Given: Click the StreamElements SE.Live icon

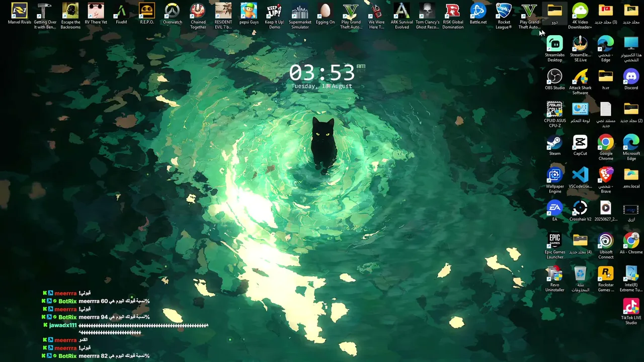Looking at the screenshot, I should click(580, 49).
